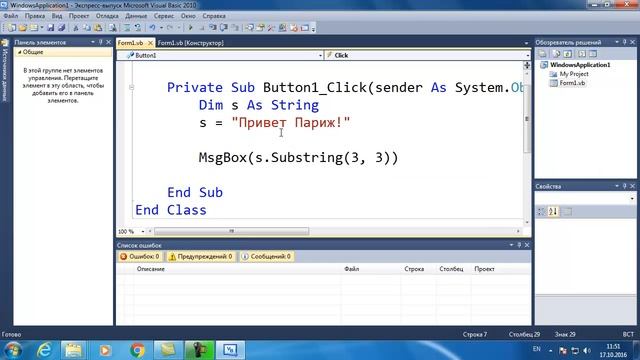
Task: Open the Правка menu
Action: 35,16
